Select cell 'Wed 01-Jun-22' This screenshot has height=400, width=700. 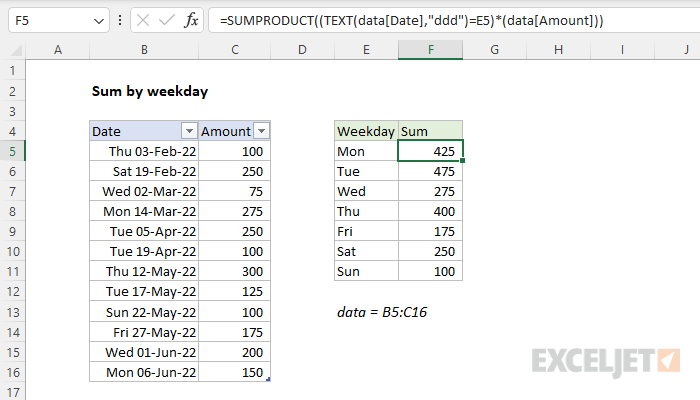[x=144, y=352]
